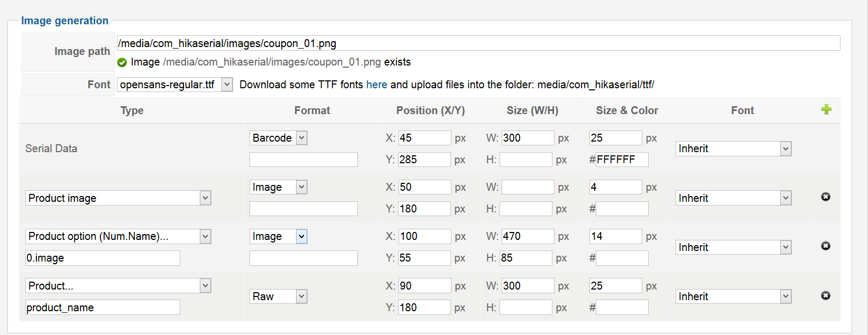Screen dimensions: 868x335
Task: Click the green image exists checkmark icon
Action: tap(122, 62)
